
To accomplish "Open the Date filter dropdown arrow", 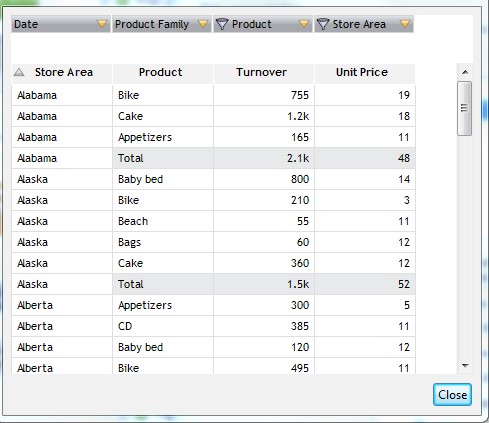I will click(102, 24).
